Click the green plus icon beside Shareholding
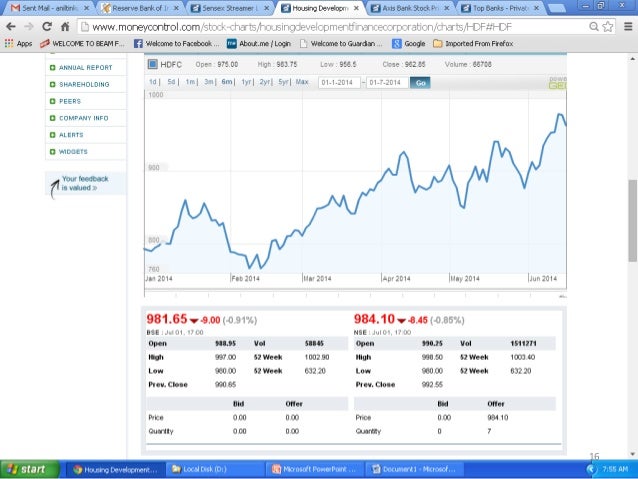The image size is (638, 479). click(52, 84)
